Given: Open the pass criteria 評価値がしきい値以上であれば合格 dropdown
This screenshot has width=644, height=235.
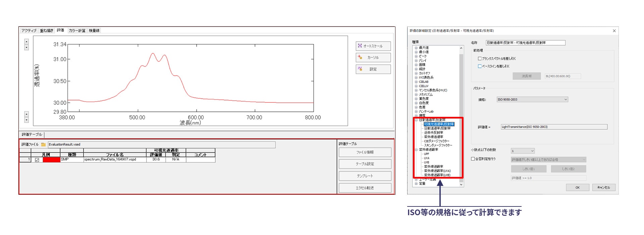Looking at the screenshot, I should (x=548, y=160).
